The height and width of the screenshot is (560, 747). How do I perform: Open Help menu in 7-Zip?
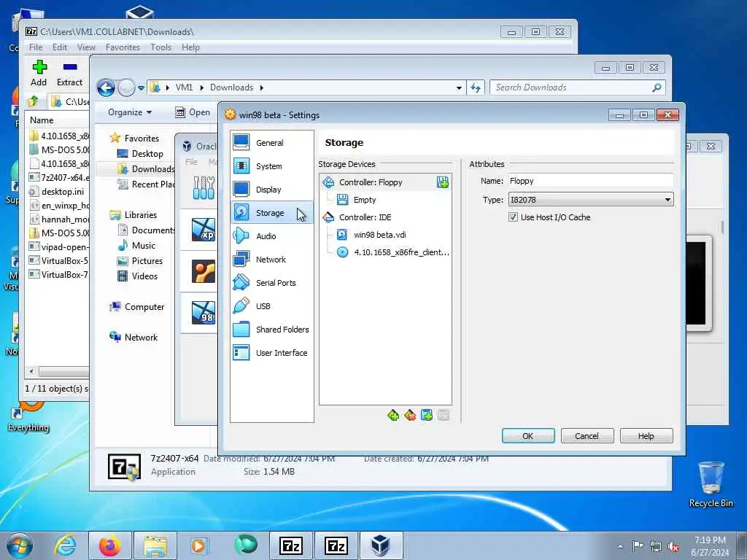point(190,47)
